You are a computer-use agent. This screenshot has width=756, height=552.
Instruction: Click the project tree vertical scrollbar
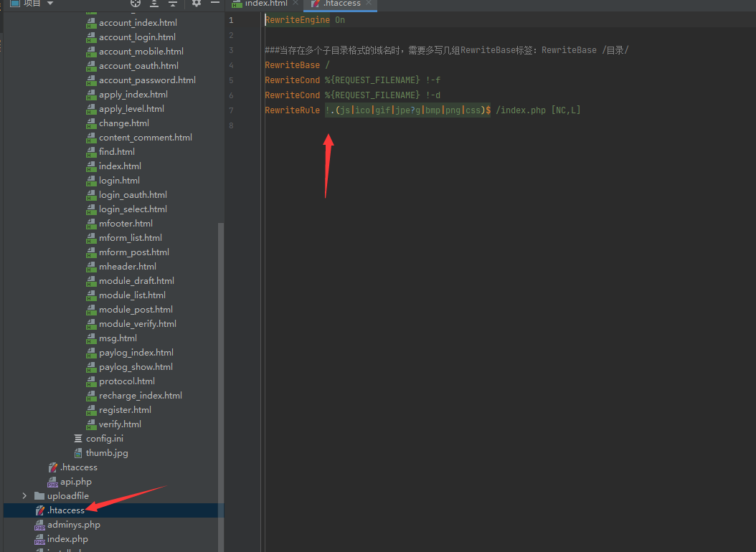tap(221, 358)
